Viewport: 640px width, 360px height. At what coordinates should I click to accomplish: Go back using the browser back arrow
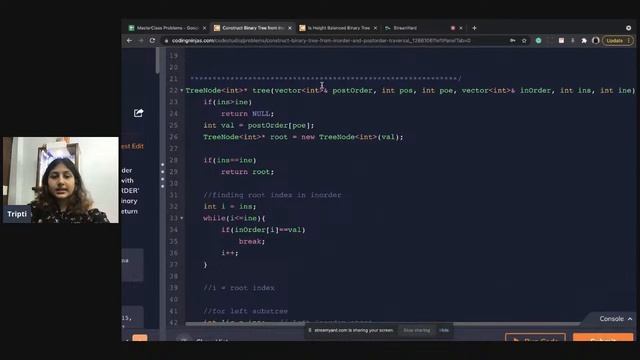129,40
